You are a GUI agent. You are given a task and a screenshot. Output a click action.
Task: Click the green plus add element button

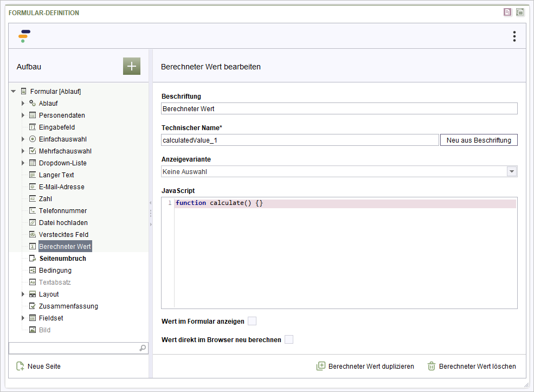(131, 66)
